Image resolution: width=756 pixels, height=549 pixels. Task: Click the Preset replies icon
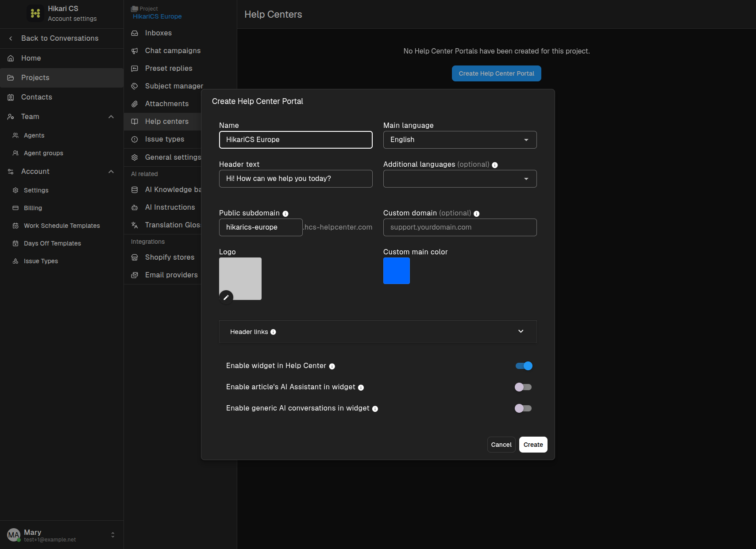pos(135,69)
